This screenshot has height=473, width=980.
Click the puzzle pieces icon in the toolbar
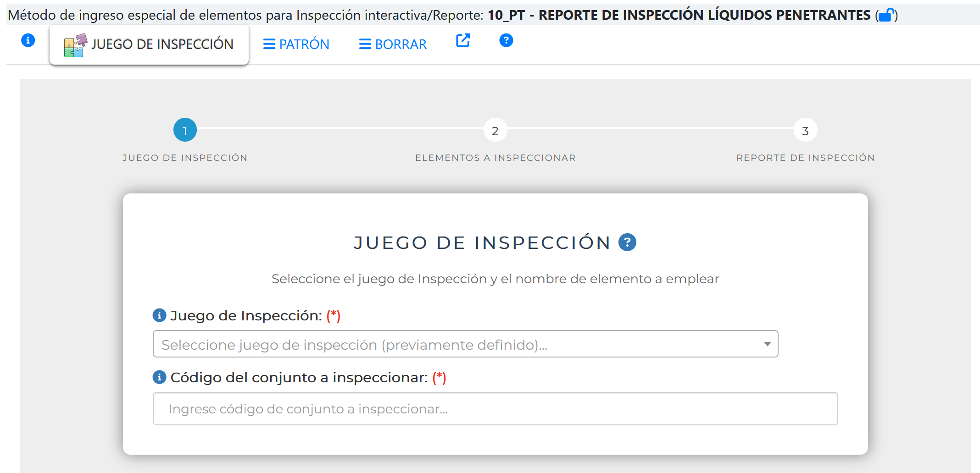coord(75,45)
